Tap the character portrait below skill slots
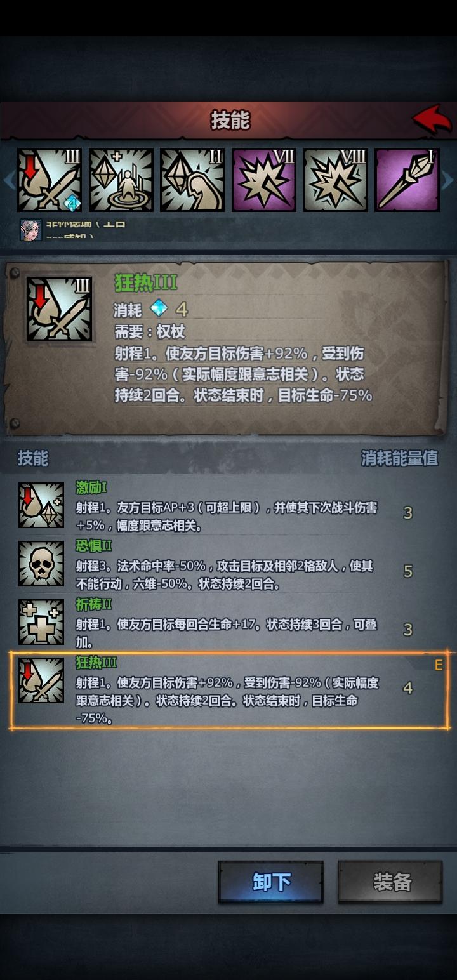 [30, 230]
